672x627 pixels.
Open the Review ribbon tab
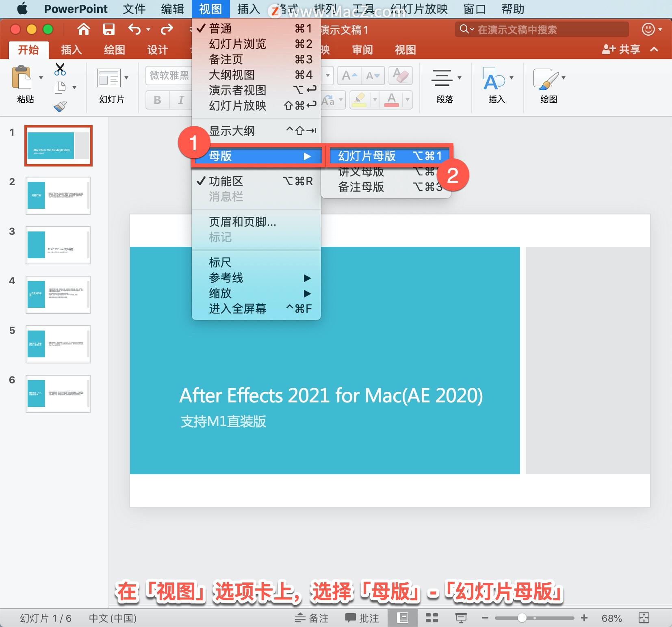click(x=362, y=50)
